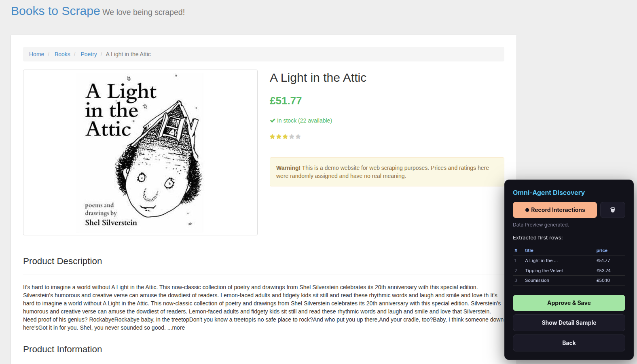The image size is (637, 364).
Task: Click the third gold rating star
Action: coord(285,137)
